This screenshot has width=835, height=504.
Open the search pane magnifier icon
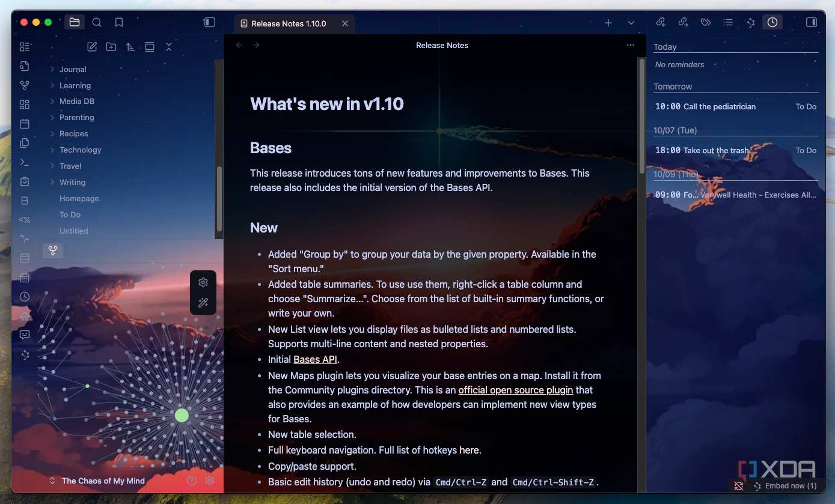tap(97, 22)
